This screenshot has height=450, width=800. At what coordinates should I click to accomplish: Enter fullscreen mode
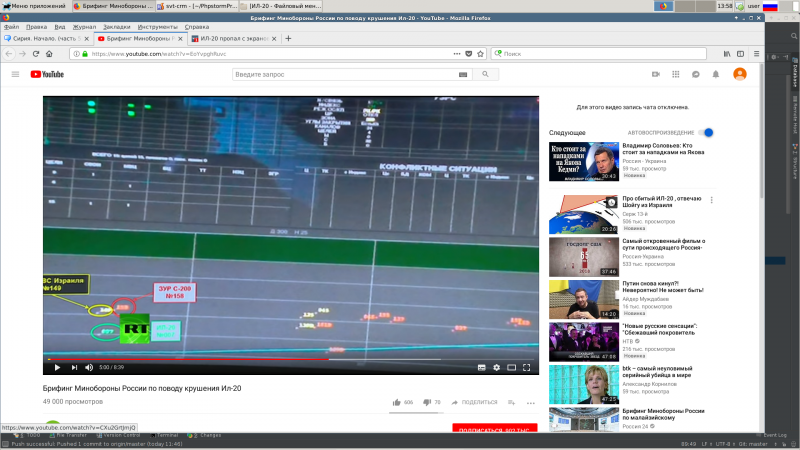pos(527,367)
